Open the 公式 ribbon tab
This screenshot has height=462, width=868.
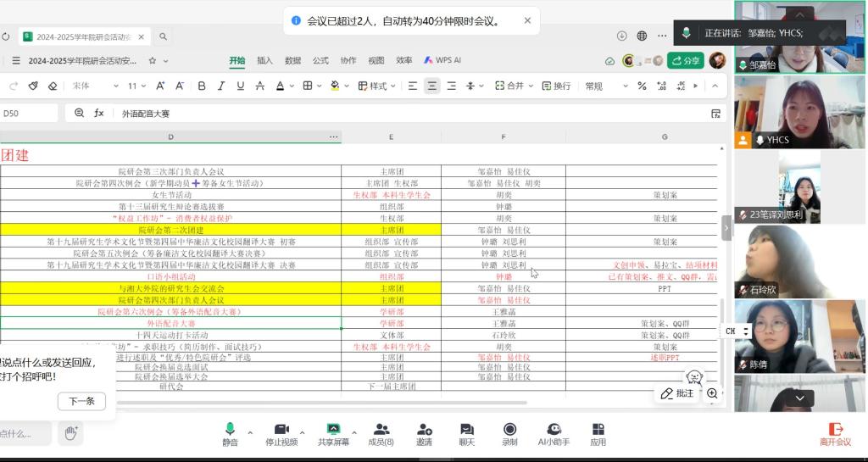coord(320,60)
